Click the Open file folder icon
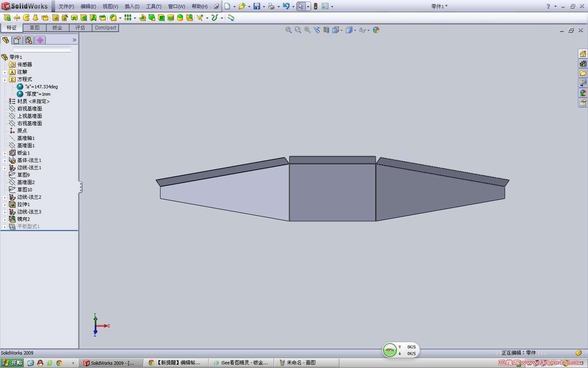This screenshot has width=588, height=368. (242, 6)
